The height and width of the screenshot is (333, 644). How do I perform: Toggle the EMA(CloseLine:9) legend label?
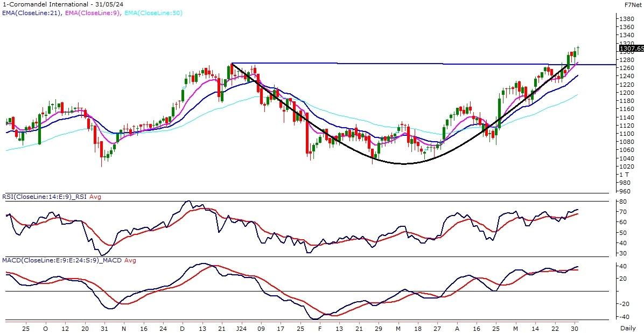(95, 13)
